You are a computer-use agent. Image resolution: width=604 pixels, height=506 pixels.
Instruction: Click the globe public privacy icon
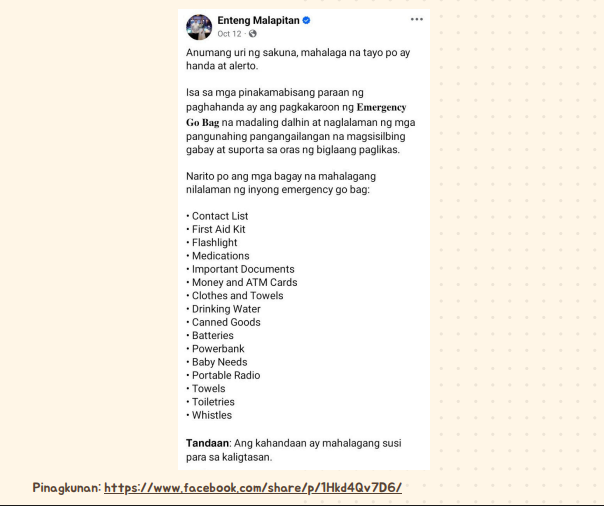(253, 33)
